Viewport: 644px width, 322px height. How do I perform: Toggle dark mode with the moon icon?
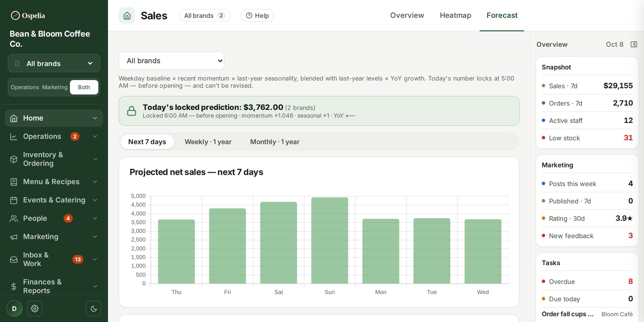pyautogui.click(x=94, y=309)
